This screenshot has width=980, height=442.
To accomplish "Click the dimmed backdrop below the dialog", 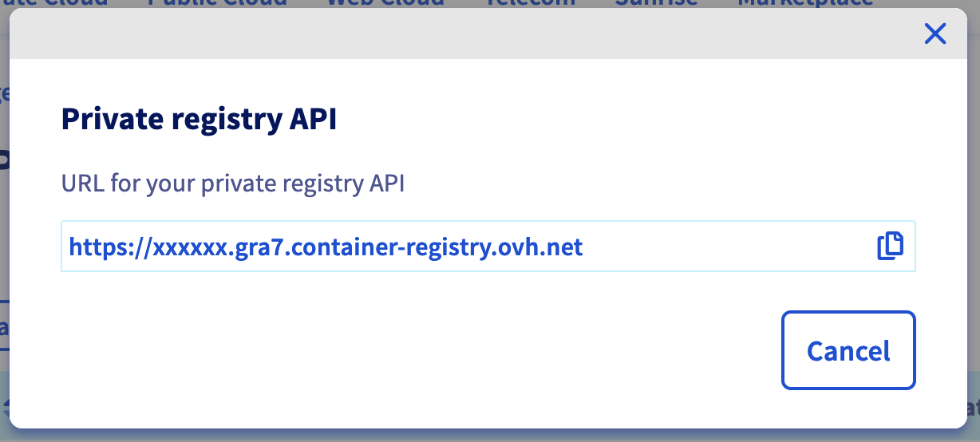I will click(479, 436).
